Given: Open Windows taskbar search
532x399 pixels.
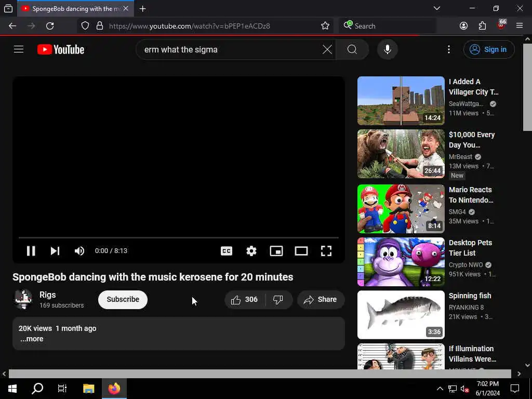Looking at the screenshot, I should pos(37,389).
